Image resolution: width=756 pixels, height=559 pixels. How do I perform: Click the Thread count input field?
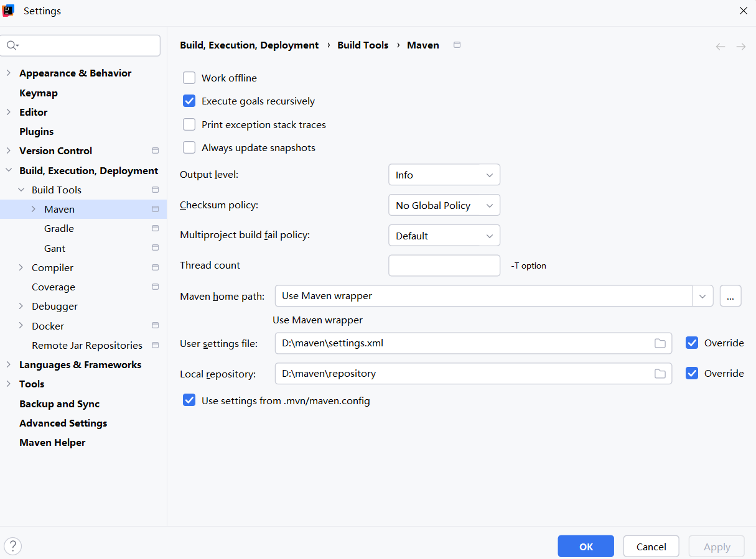(444, 266)
